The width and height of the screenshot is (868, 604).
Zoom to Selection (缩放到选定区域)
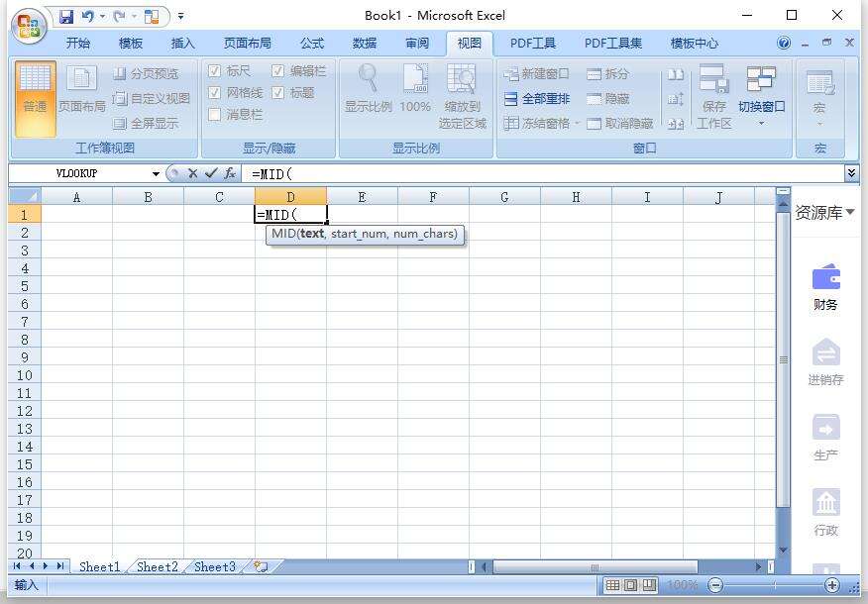point(463,97)
